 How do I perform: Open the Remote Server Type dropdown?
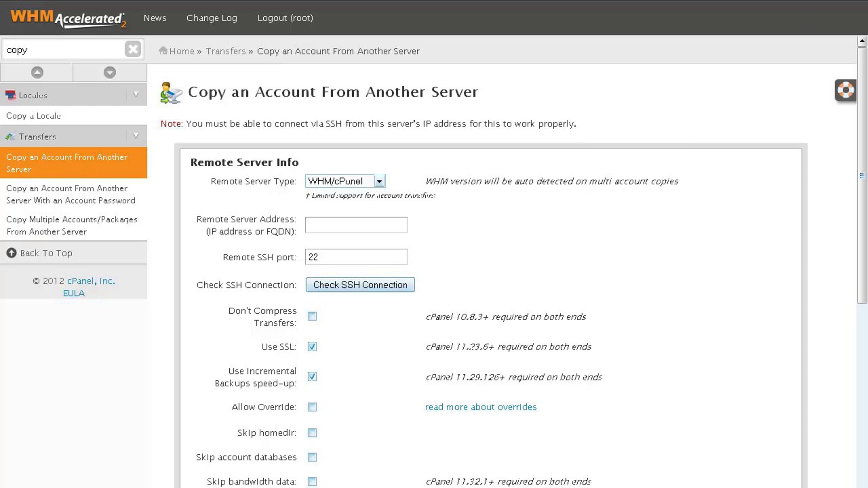pyautogui.click(x=345, y=181)
